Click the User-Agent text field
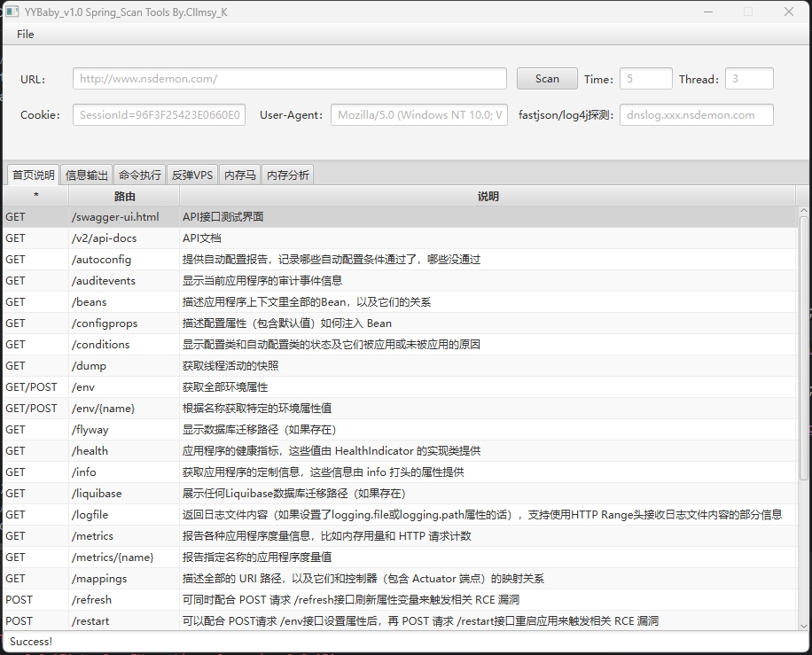 pos(419,115)
